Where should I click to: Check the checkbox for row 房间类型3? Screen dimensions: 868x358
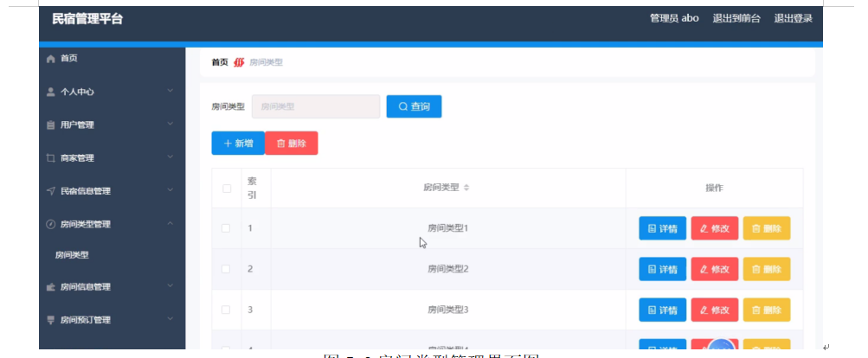coord(226,310)
